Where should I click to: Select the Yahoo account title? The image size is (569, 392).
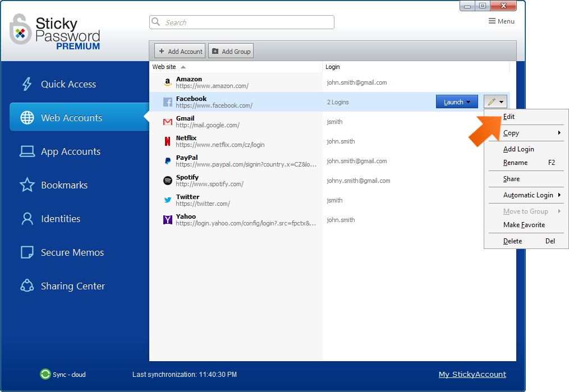click(x=186, y=216)
